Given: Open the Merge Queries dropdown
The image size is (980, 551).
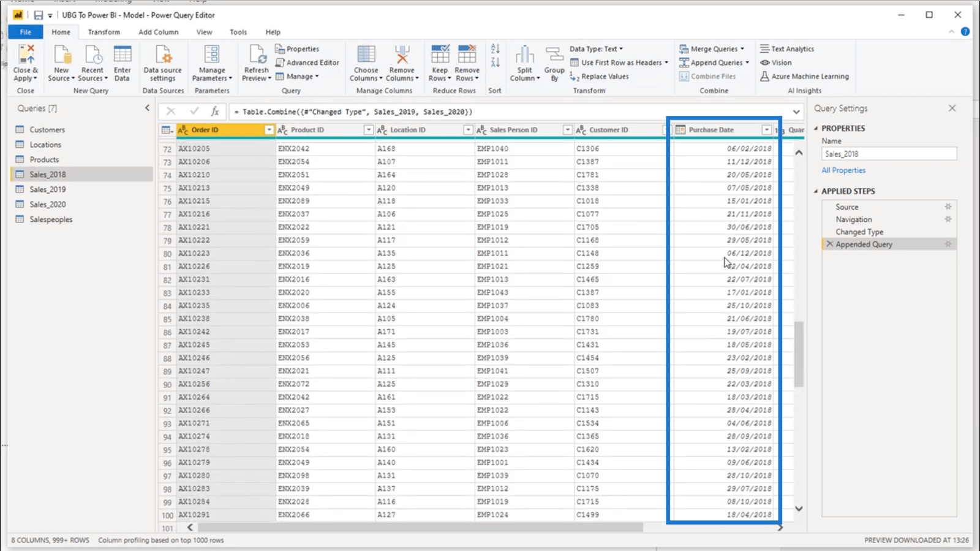Looking at the screenshot, I should pos(712,49).
